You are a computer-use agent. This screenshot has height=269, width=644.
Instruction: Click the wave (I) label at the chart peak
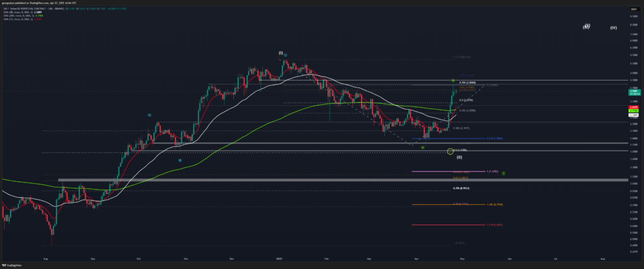coord(282,54)
